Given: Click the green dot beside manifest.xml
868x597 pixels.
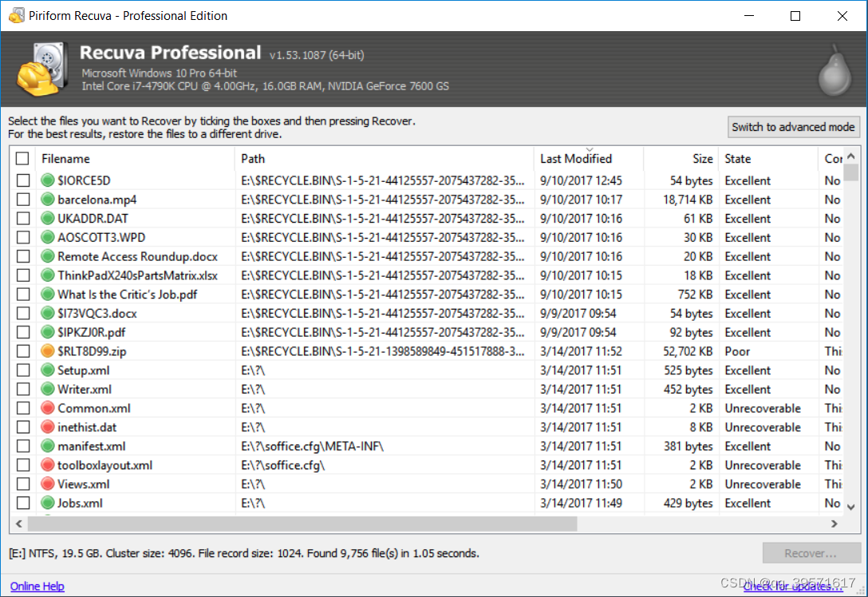Looking at the screenshot, I should click(x=48, y=446).
